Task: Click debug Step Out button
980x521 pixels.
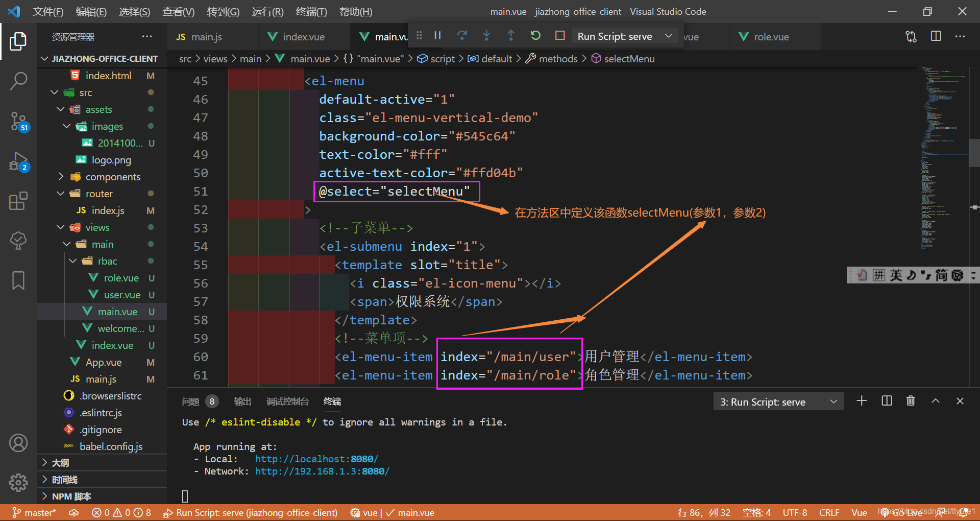Action: (511, 36)
